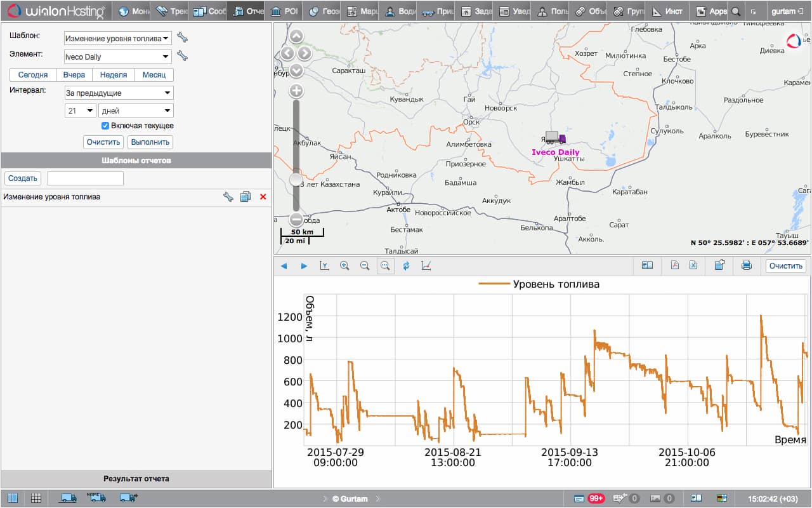Open the POI tab in top menu

[x=284, y=11]
